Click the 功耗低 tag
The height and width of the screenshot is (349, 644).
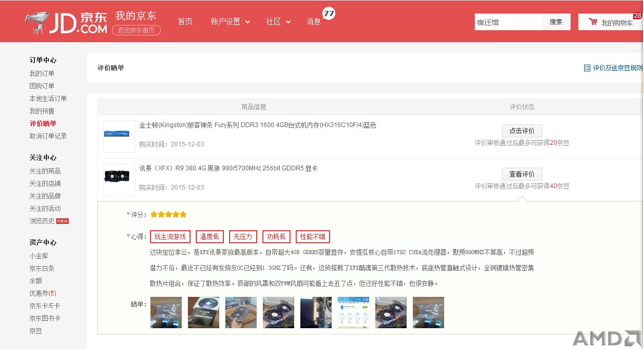coord(276,236)
